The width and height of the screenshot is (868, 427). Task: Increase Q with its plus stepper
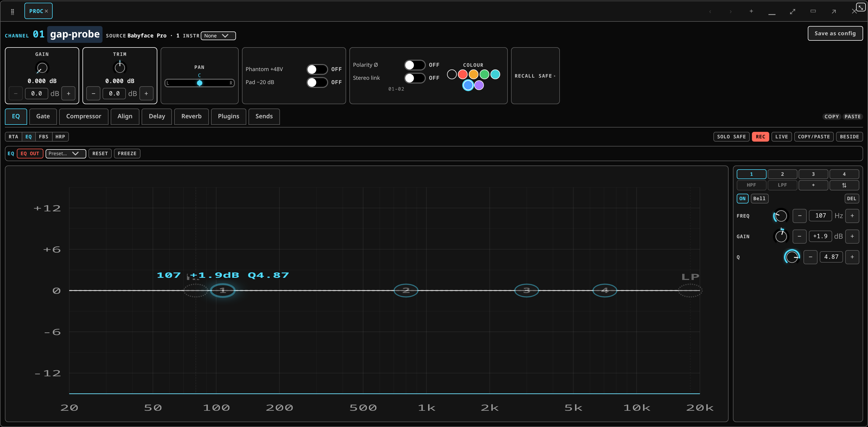(x=852, y=257)
